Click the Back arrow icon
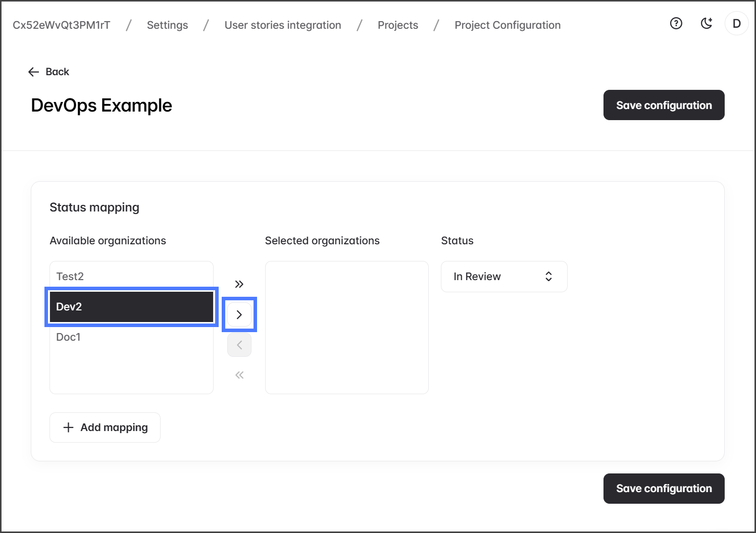The height and width of the screenshot is (533, 756). (34, 72)
